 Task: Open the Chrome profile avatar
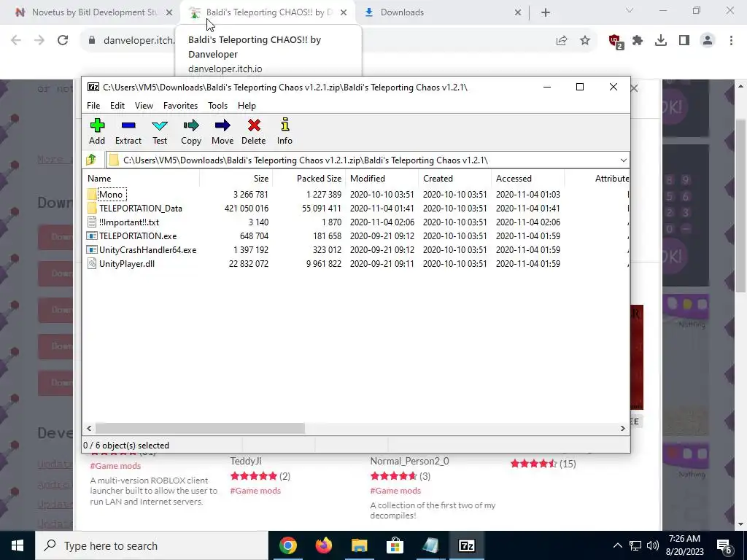pyautogui.click(x=708, y=41)
